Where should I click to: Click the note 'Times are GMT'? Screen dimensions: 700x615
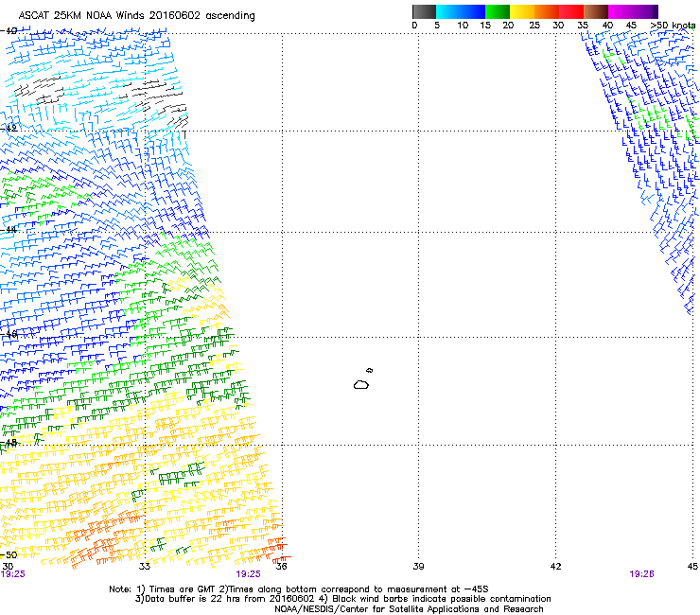click(x=182, y=589)
